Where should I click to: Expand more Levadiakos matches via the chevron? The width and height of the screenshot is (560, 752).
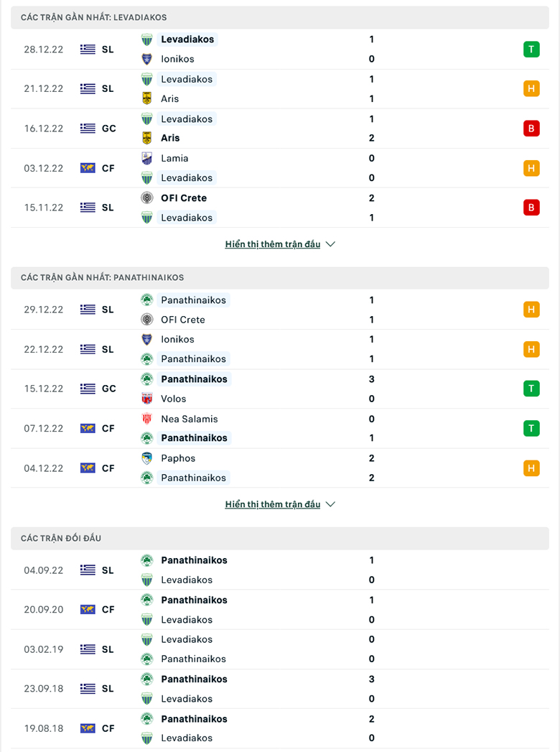tap(330, 243)
